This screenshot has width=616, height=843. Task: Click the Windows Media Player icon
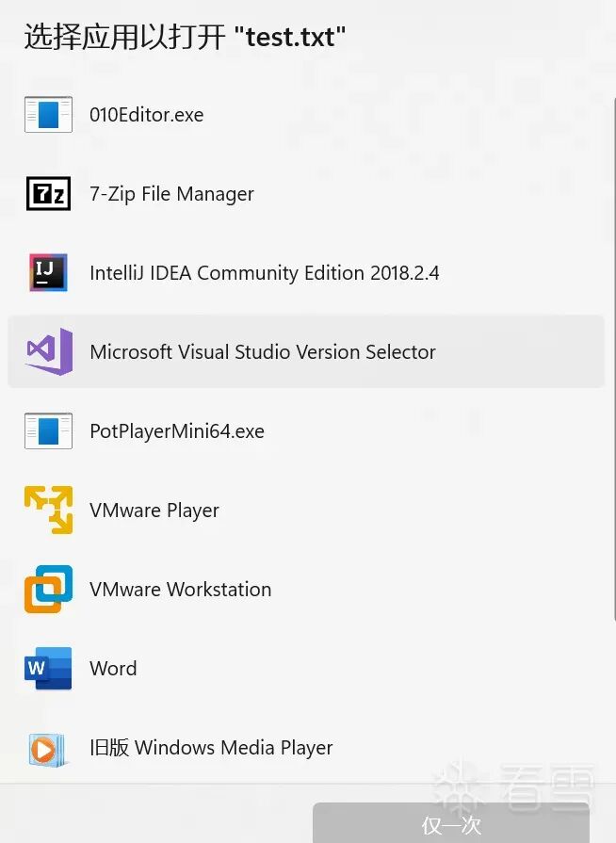47,749
